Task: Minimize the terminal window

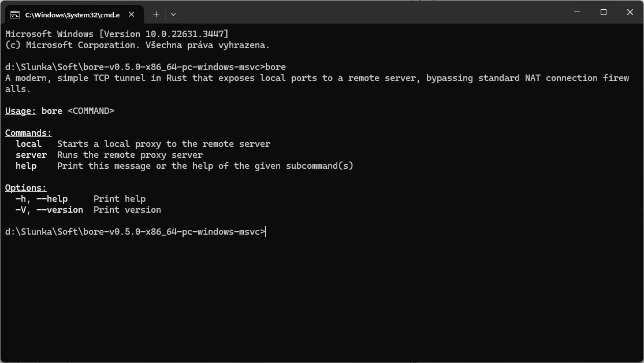Action: [577, 12]
